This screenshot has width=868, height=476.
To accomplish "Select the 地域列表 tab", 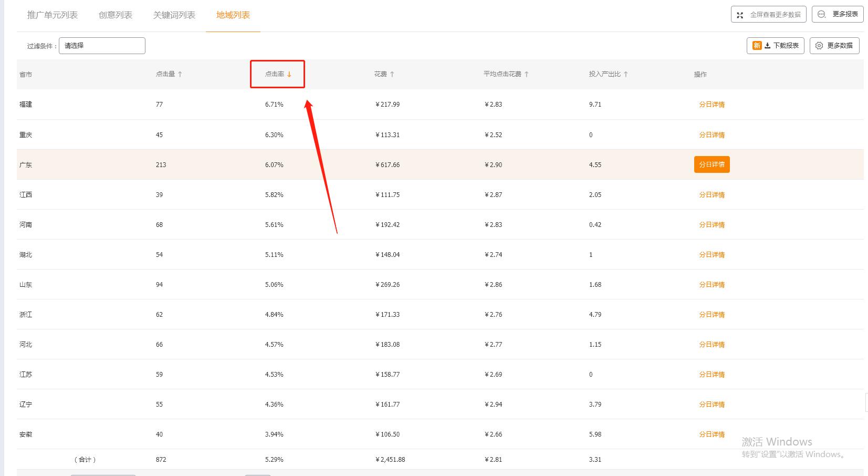I will tap(233, 15).
